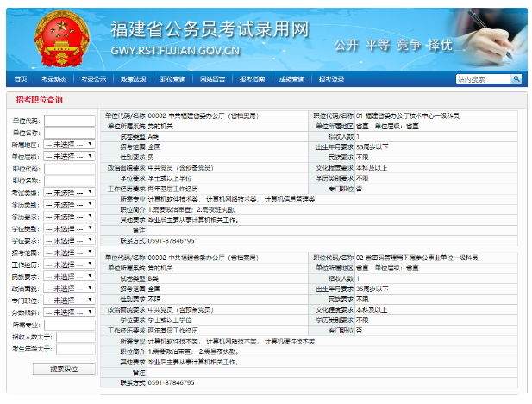The image size is (532, 404).
Task: Click position name '02 省密码管理局下属参公事业单位一级科员'
Action: [416, 258]
